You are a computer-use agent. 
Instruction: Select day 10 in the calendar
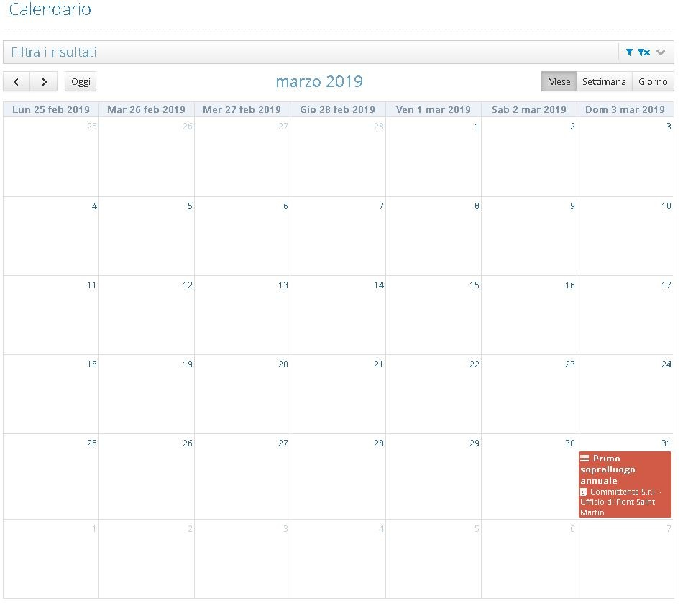pyautogui.click(x=666, y=206)
